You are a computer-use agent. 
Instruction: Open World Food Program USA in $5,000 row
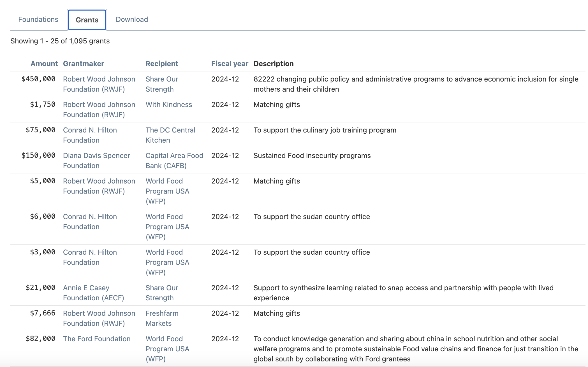[167, 191]
